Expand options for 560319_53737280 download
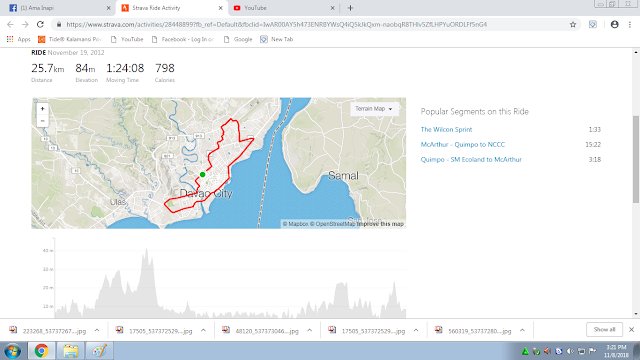The image size is (640, 360). pyautogui.click(x=522, y=331)
